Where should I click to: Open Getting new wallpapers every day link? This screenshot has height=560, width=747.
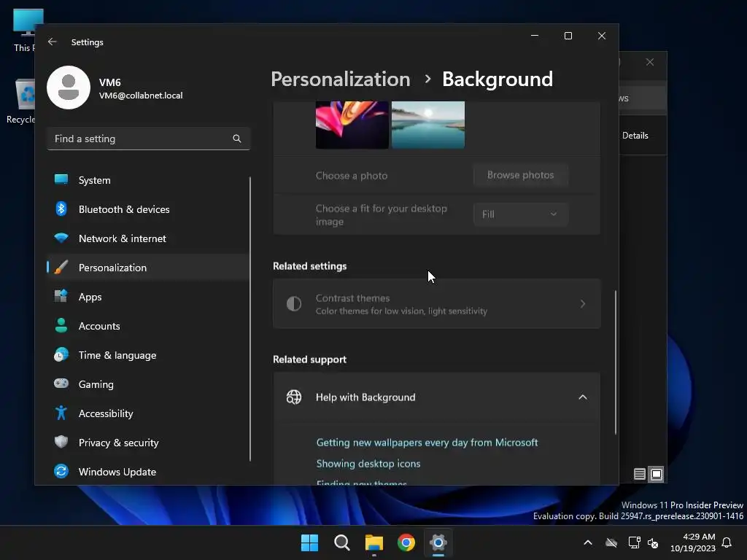coord(427,443)
